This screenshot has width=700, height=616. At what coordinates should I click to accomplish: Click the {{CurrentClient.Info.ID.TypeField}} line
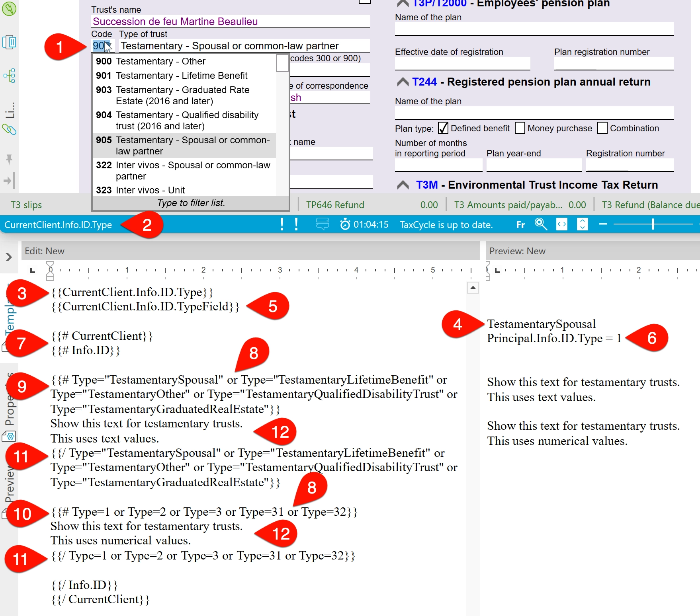click(145, 306)
